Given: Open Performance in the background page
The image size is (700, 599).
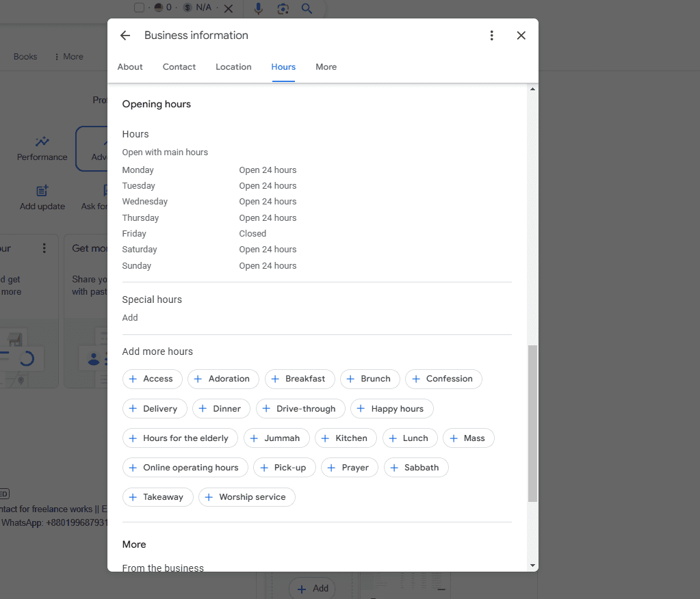Looking at the screenshot, I should pyautogui.click(x=42, y=149).
